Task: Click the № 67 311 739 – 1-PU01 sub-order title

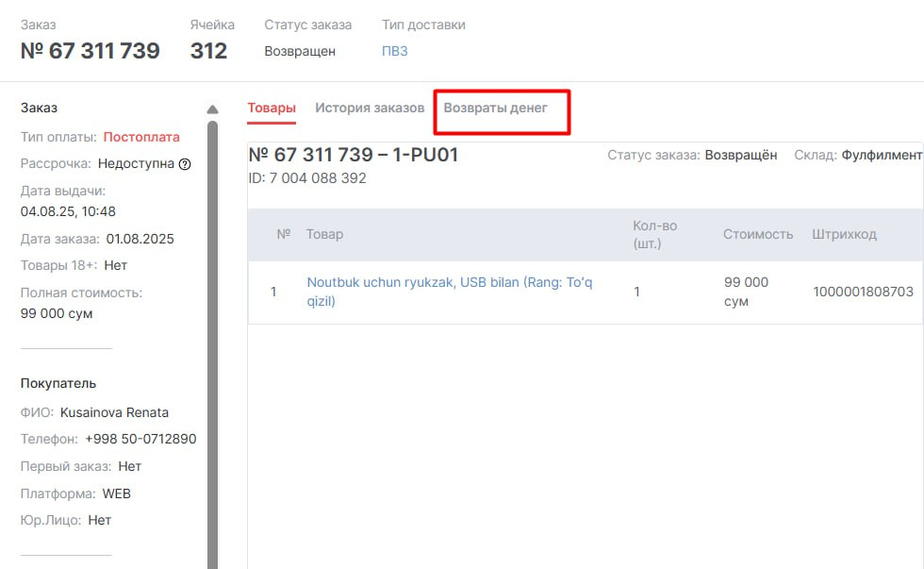Action: click(354, 155)
